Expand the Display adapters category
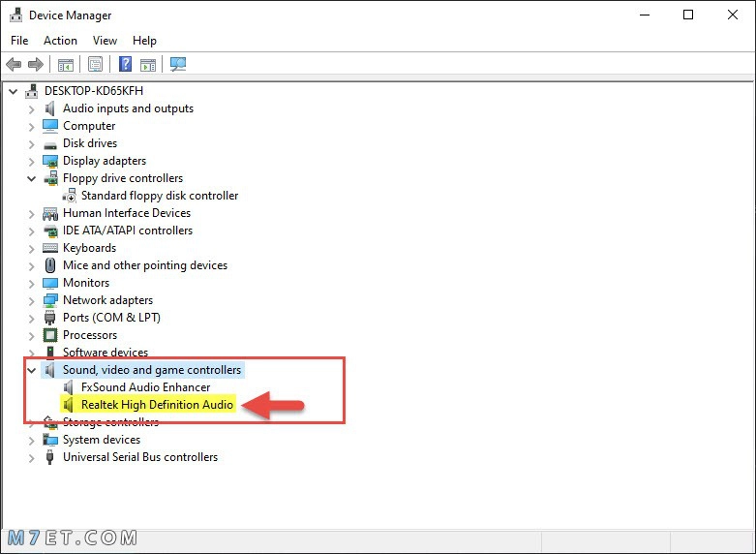The height and width of the screenshot is (554, 756). click(31, 162)
